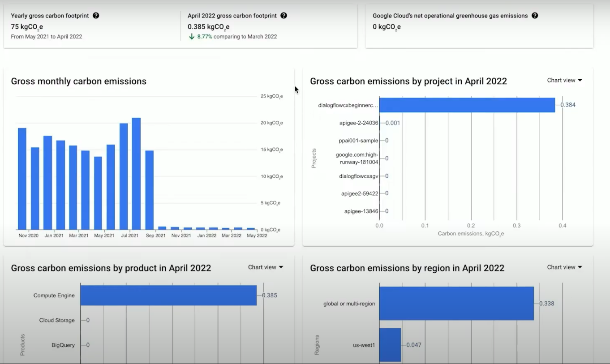Screen dimensions: 610x364
Task: Select the Compute Engine bar in product chart
Action: pos(168,295)
